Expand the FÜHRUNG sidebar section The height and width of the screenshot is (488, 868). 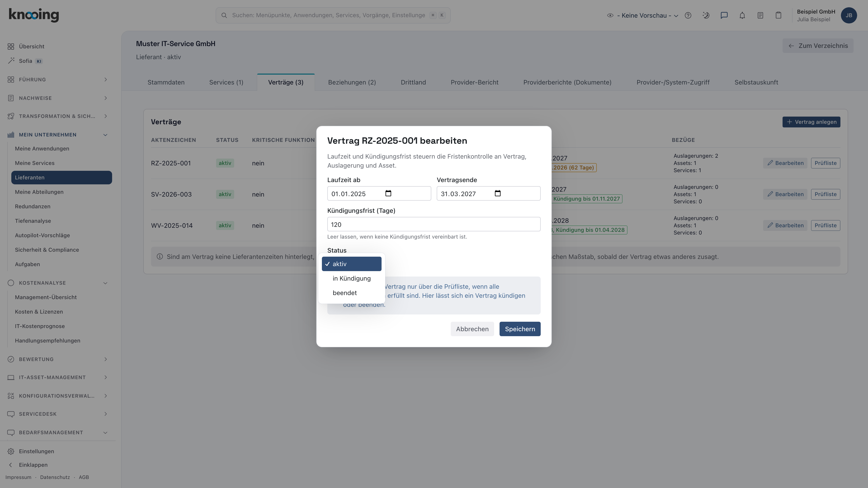click(x=58, y=80)
